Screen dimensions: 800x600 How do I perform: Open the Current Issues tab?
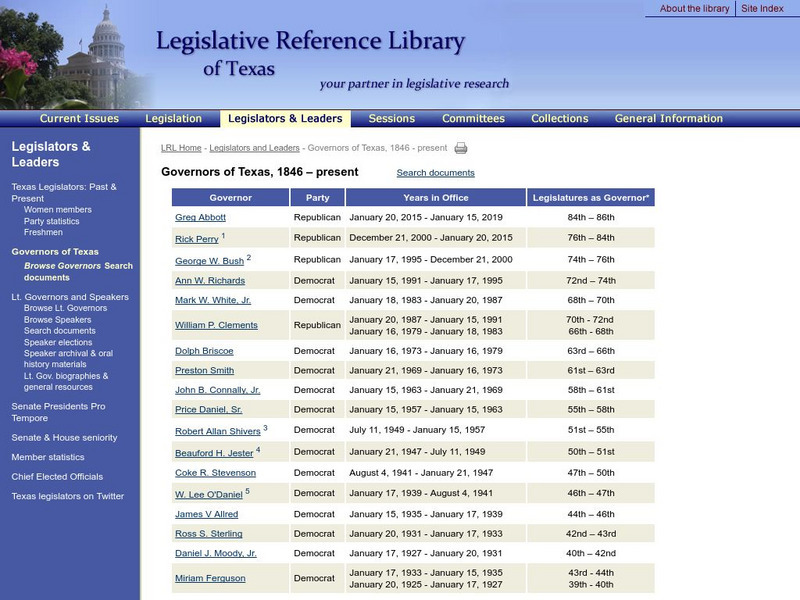pyautogui.click(x=79, y=118)
